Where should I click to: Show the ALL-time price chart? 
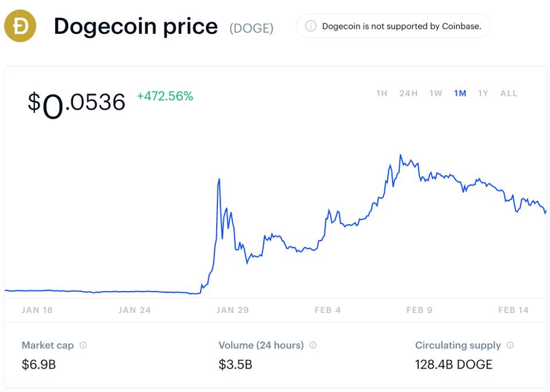tap(508, 93)
